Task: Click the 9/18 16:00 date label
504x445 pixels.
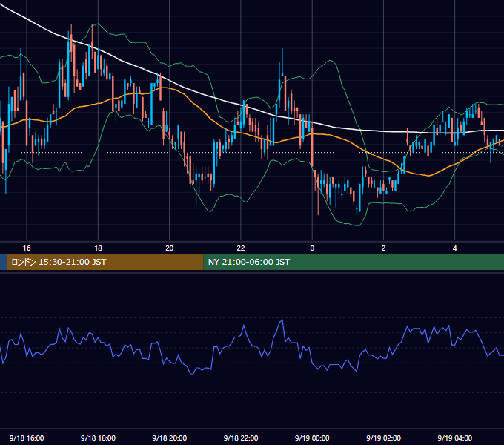Action: (27, 438)
